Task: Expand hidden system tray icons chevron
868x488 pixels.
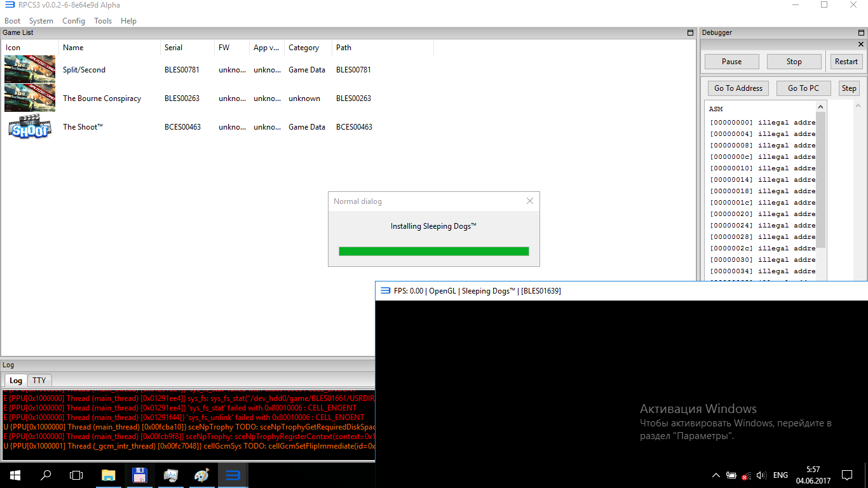Action: [x=715, y=475]
